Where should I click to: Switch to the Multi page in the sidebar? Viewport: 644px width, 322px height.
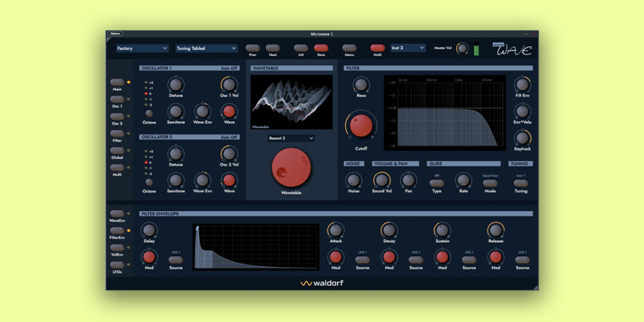(x=117, y=167)
